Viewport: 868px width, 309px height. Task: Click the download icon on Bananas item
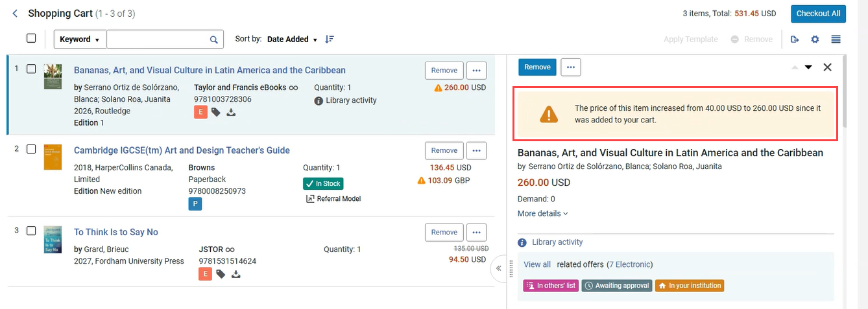tap(231, 112)
